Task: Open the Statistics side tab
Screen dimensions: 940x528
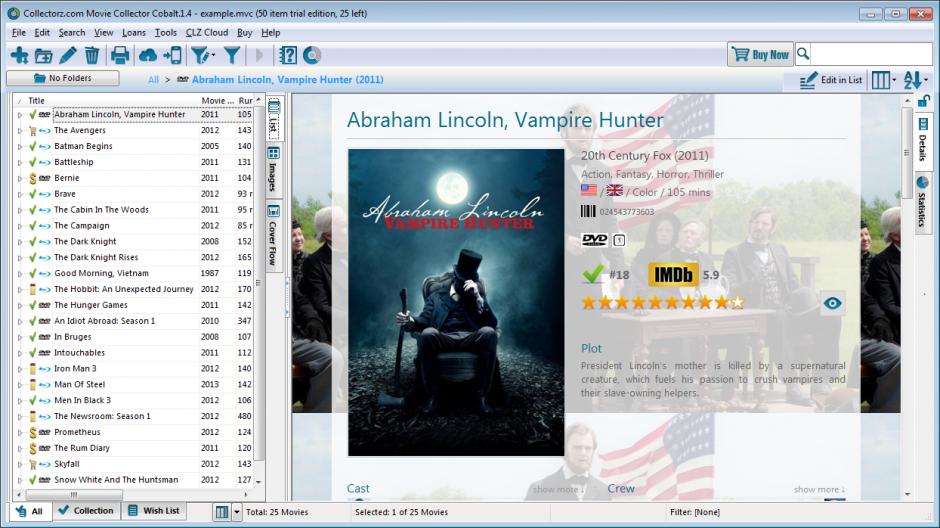Action: 923,202
